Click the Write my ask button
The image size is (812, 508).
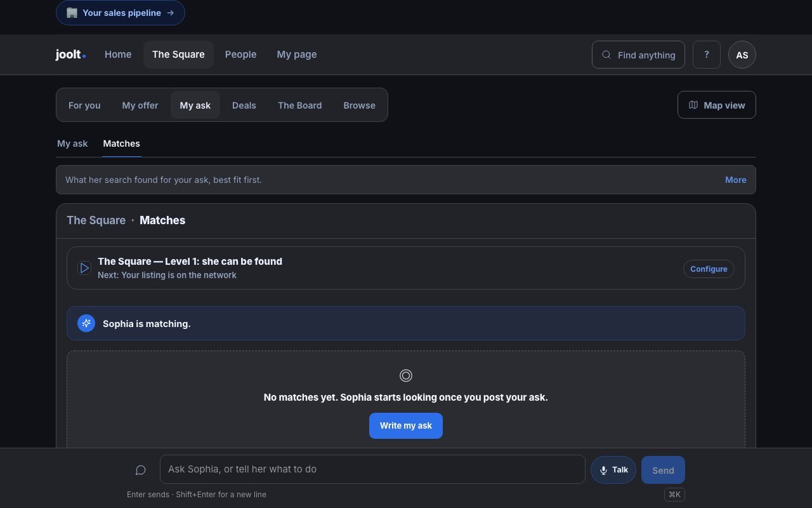[x=406, y=425]
